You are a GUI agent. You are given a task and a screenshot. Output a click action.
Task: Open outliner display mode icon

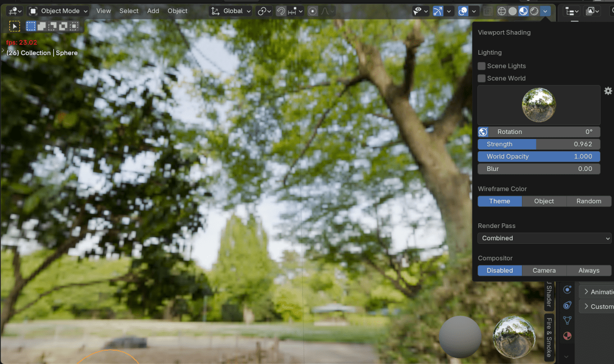point(593,11)
